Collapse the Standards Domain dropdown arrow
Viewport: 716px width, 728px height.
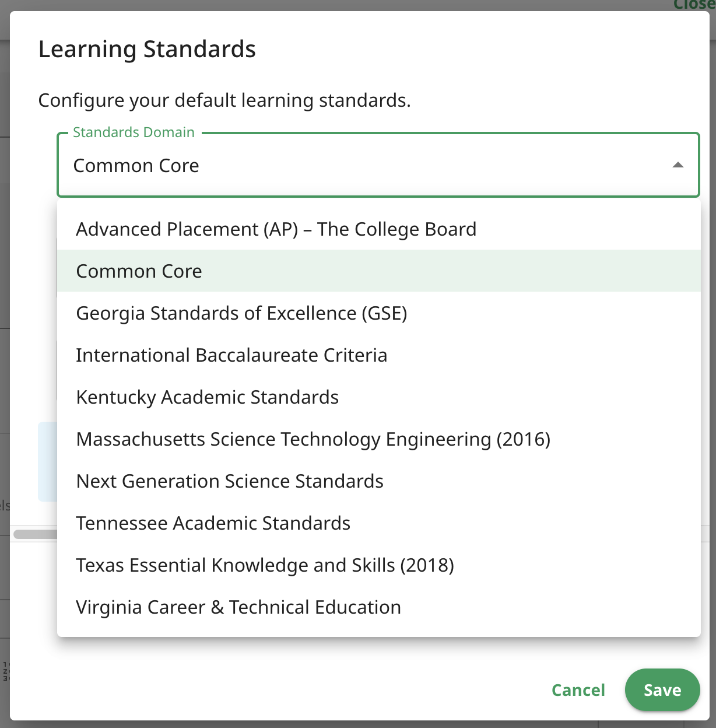[x=678, y=165]
